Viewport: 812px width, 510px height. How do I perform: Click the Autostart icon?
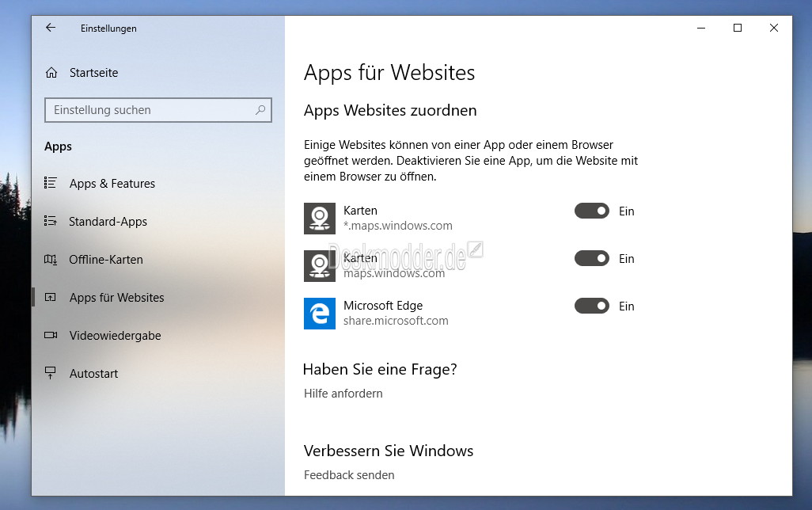(x=50, y=373)
